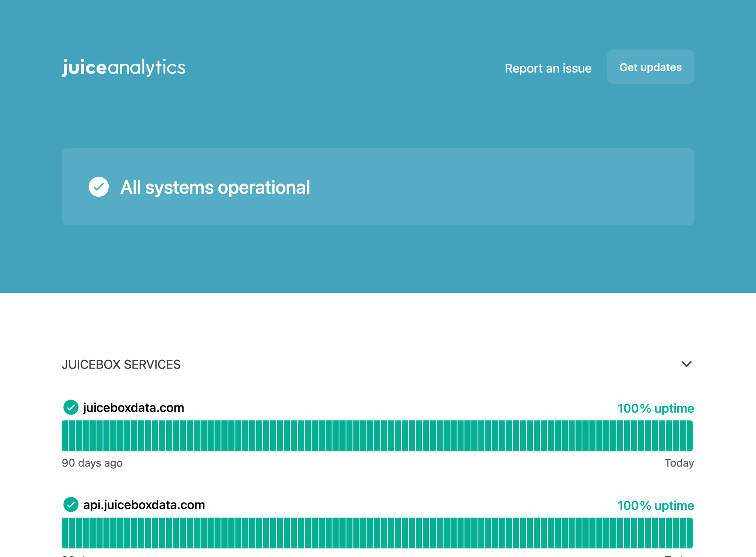Image resolution: width=756 pixels, height=557 pixels.
Task: Collapse the JUICEBOX SERVICES chevron
Action: coord(686,364)
